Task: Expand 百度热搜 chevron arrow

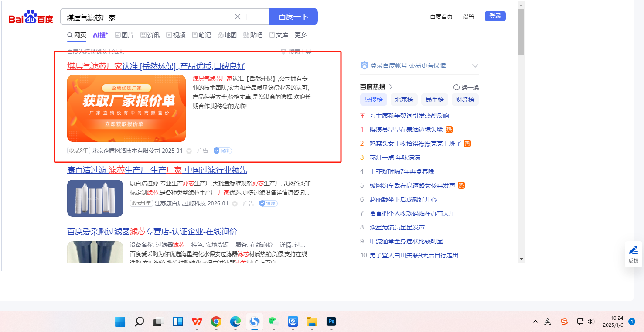Action: point(391,87)
